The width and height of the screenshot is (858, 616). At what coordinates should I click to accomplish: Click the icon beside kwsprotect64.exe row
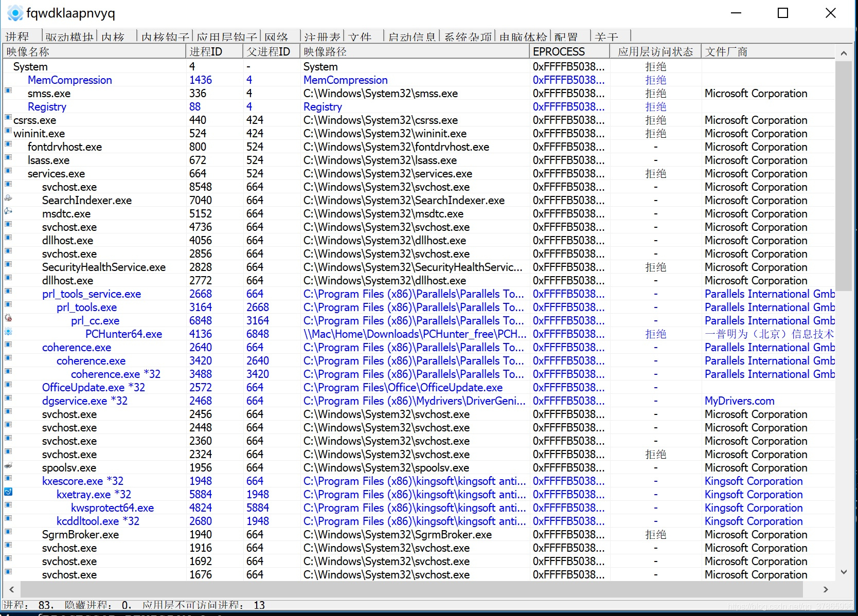pyautogui.click(x=8, y=505)
